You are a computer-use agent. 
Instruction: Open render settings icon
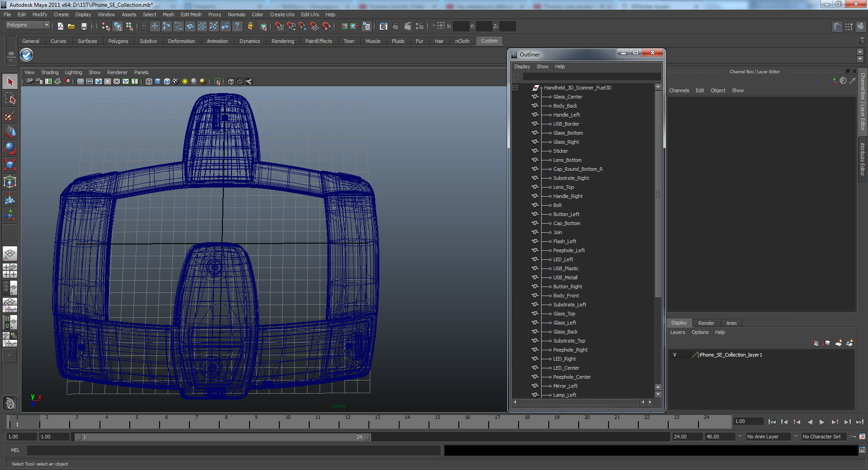point(420,26)
